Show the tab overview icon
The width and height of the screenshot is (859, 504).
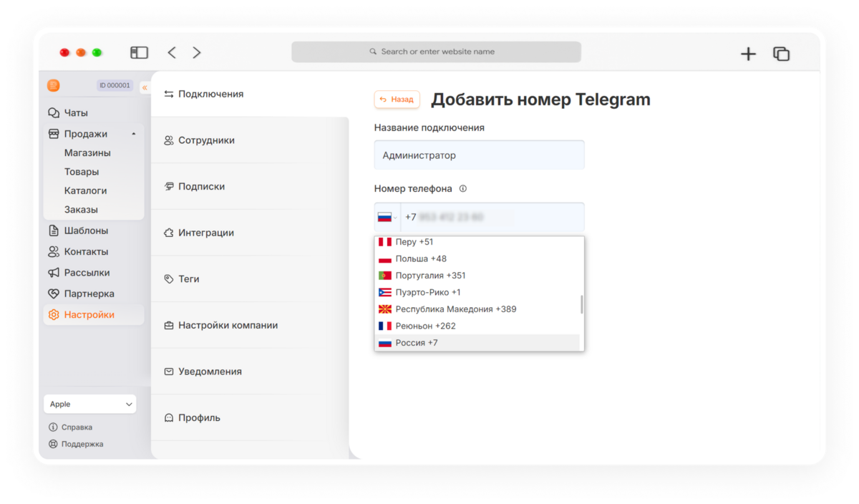pos(781,54)
